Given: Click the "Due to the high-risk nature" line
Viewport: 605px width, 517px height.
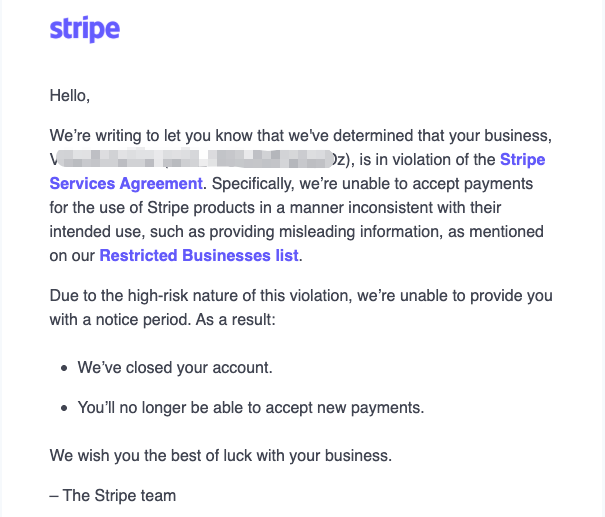Looking at the screenshot, I should click(x=301, y=296).
